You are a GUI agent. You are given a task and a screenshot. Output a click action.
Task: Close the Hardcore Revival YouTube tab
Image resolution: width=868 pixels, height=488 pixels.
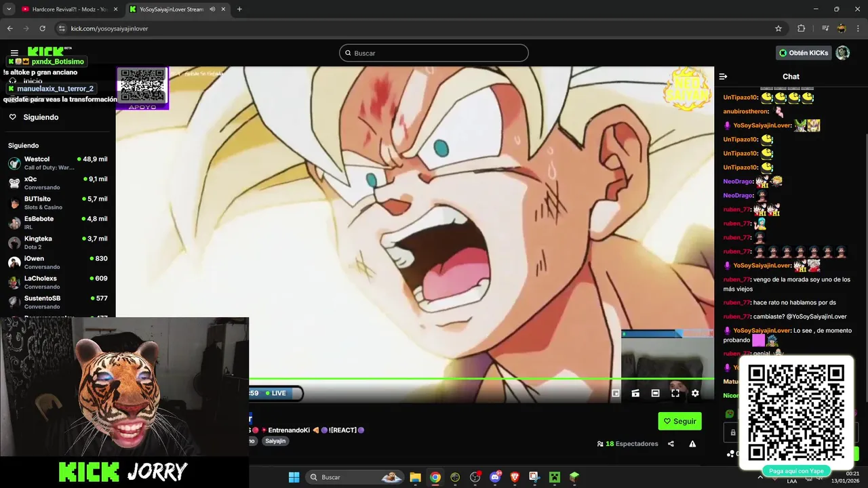click(115, 9)
